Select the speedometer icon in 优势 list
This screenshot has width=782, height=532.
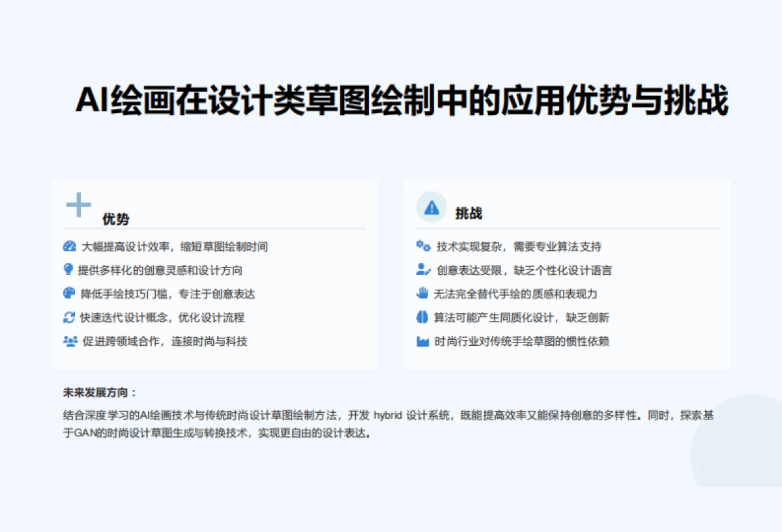pos(70,247)
